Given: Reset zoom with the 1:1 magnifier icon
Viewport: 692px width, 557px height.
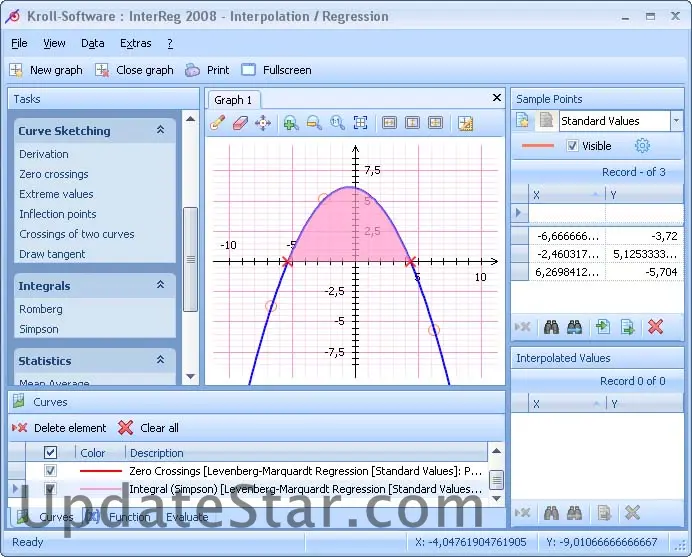Looking at the screenshot, I should 337,123.
